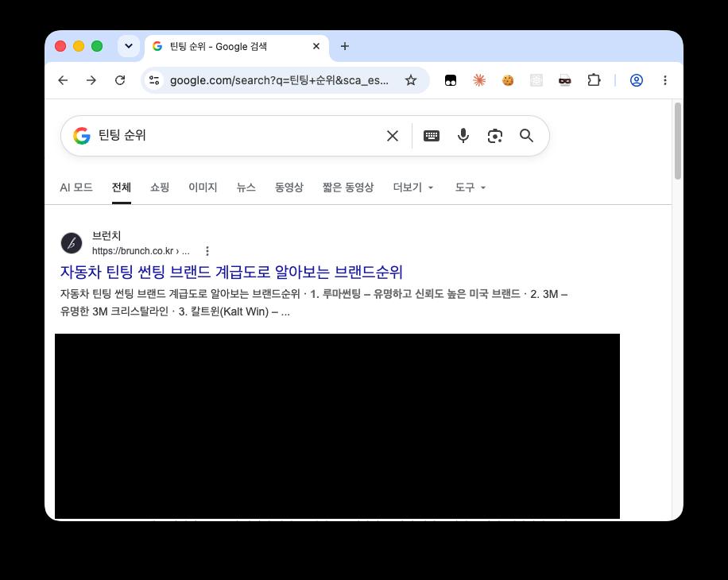The image size is (728, 580).
Task: Reload the current page
Action: [120, 80]
